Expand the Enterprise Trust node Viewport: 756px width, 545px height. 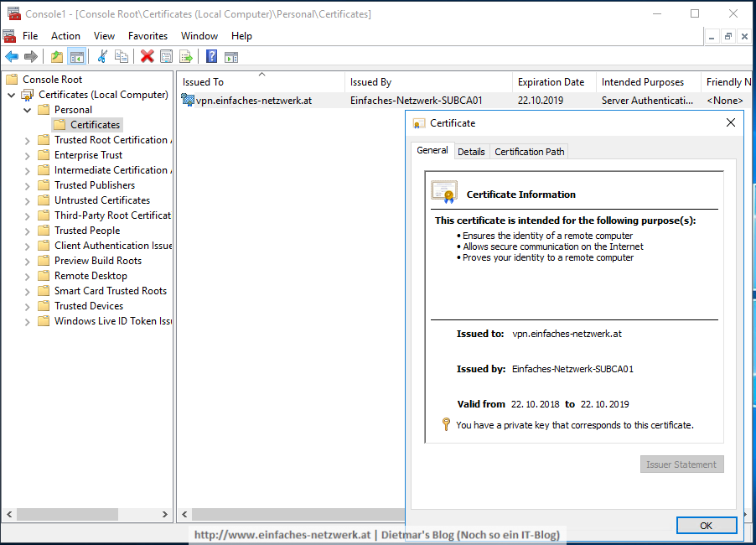tap(28, 156)
